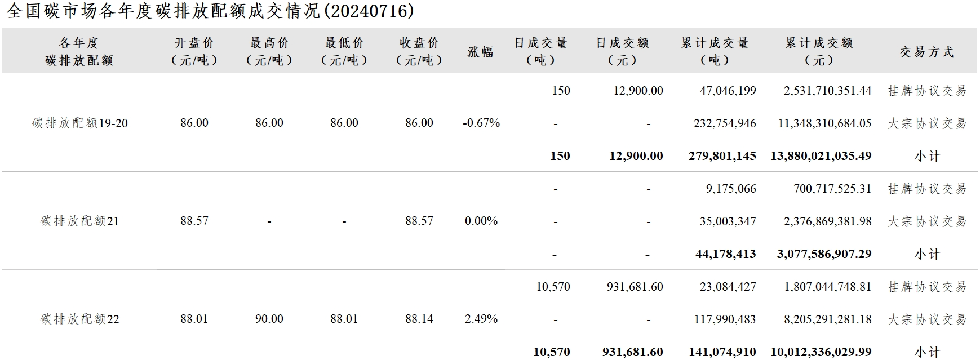Click the 开盘价 column header
This screenshot has width=980, height=360.
click(x=194, y=51)
